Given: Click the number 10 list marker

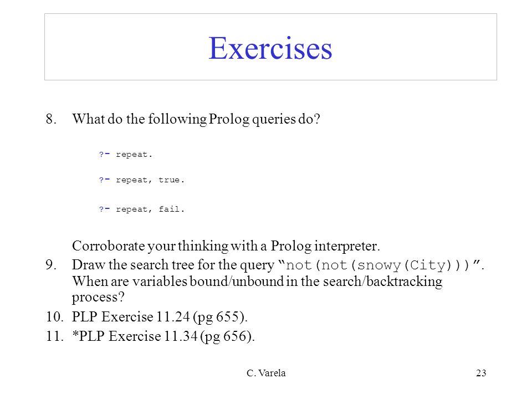Looking at the screenshot, I should tap(55, 317).
